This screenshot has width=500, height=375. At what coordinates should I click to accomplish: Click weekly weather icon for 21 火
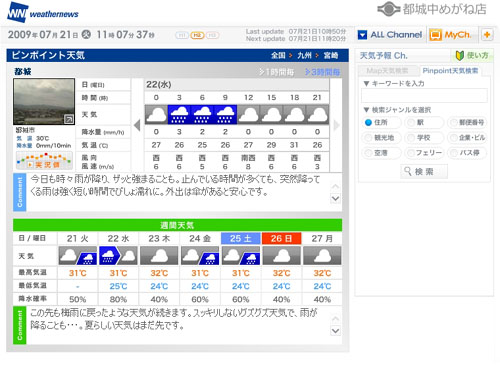78,256
